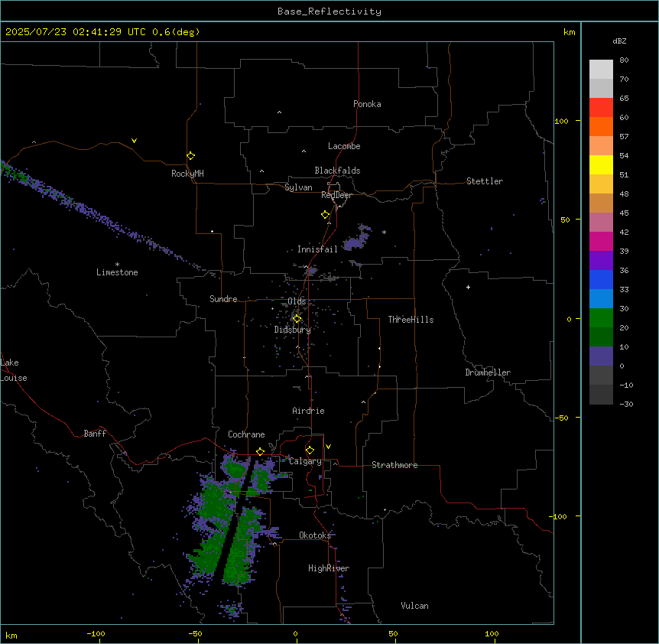The height and width of the screenshot is (644, 659).
Task: Click the Okotoks label
Action: (x=315, y=535)
